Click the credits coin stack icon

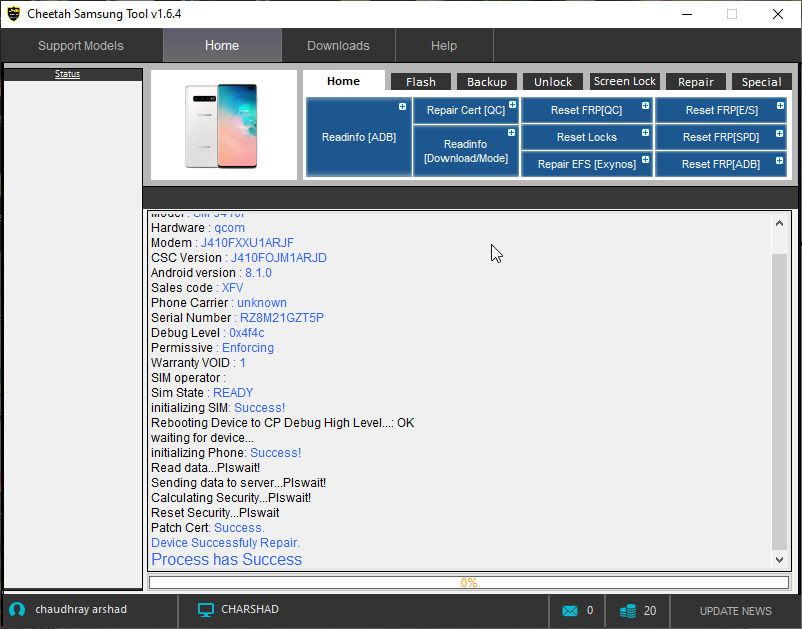click(x=628, y=611)
